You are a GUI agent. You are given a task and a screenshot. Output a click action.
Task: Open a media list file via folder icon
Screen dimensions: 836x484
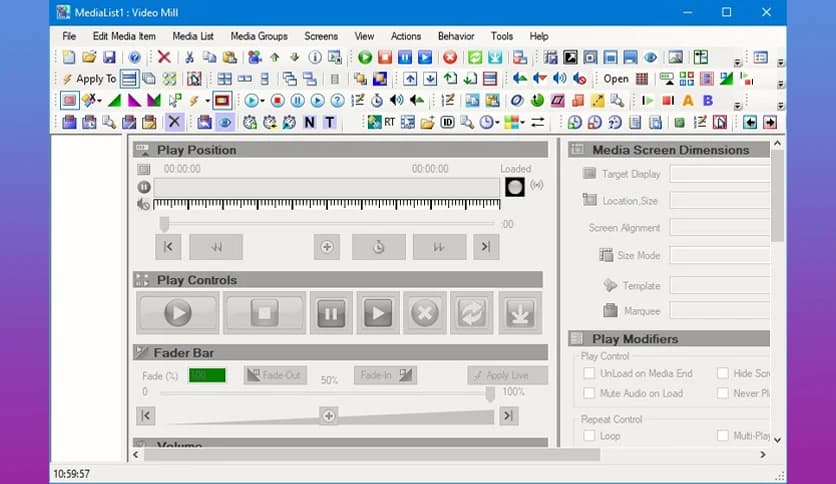click(89, 57)
